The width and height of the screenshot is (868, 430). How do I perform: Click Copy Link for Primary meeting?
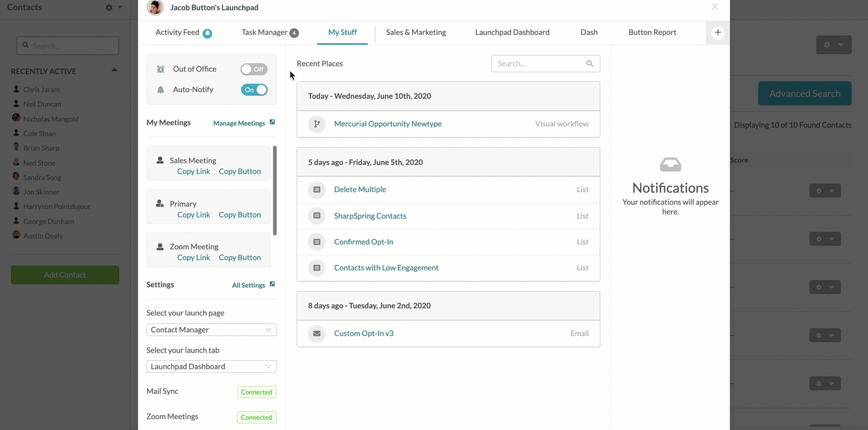click(x=193, y=215)
